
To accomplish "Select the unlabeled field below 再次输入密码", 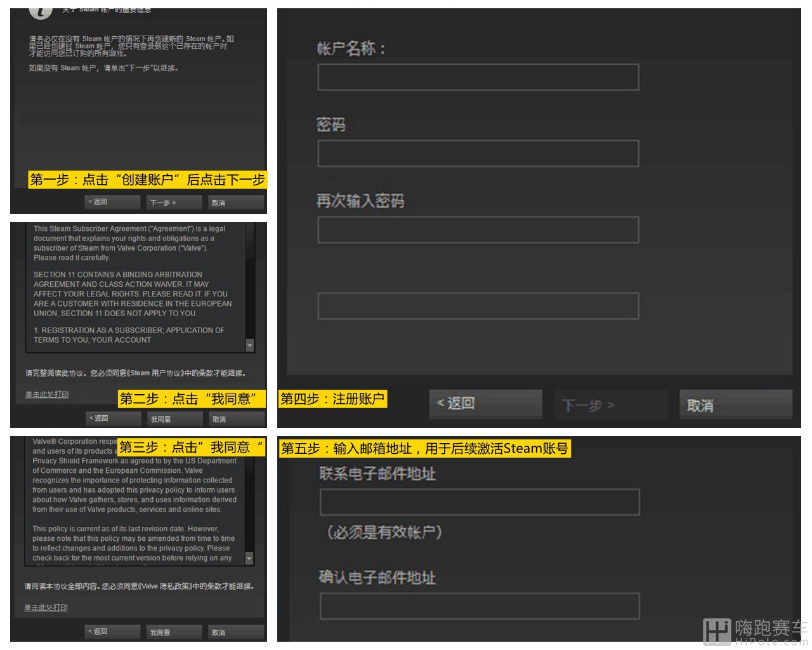I will coord(478,306).
